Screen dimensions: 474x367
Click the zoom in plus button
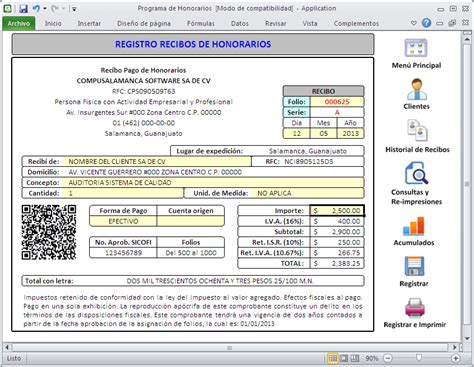click(456, 358)
